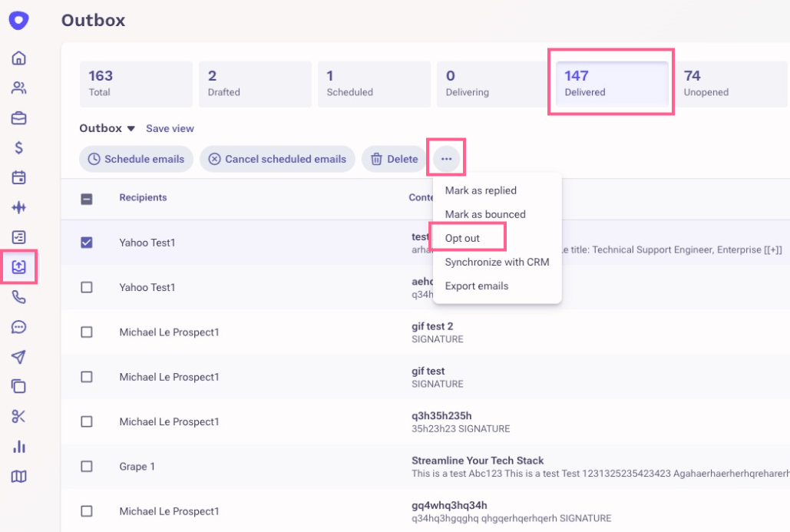
Task: Choose 'Mark as bounced' from the menu
Action: coord(485,214)
